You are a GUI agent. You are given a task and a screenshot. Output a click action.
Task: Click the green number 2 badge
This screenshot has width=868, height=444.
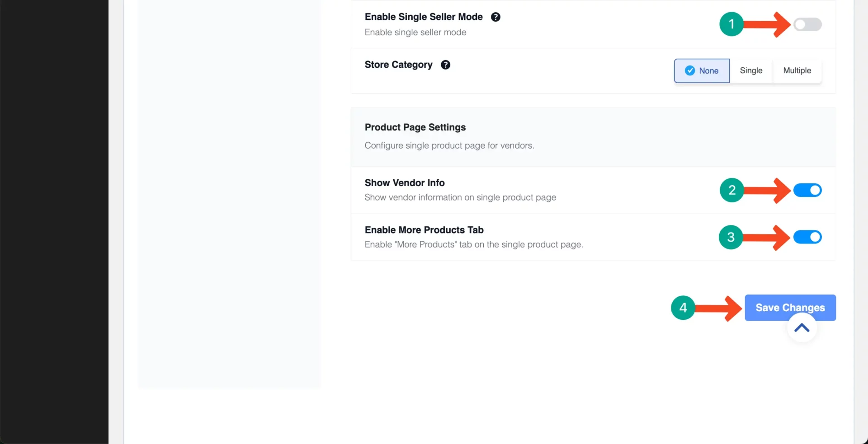(732, 190)
